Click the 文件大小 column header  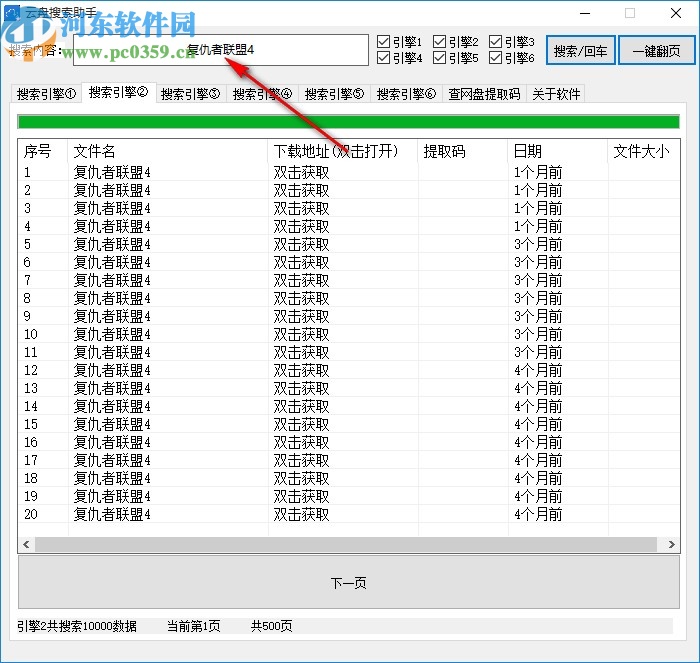click(x=643, y=151)
